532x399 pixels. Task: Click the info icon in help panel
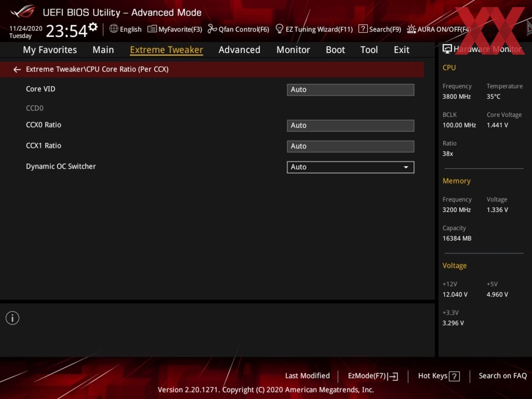(x=13, y=318)
